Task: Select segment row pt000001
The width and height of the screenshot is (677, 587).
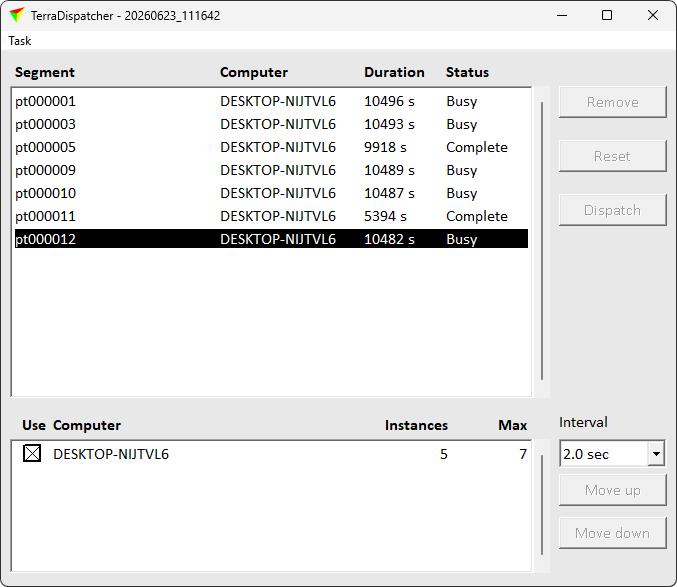Action: 271,101
